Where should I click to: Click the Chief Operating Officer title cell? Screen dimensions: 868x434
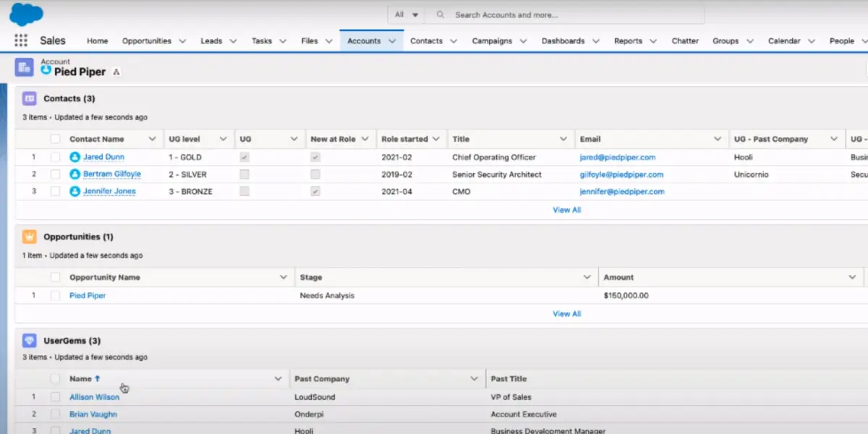[494, 157]
